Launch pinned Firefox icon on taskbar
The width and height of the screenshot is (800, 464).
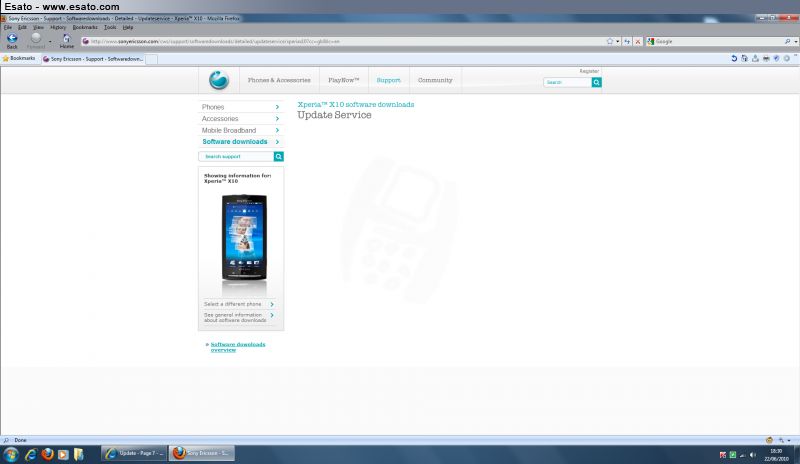click(x=47, y=454)
